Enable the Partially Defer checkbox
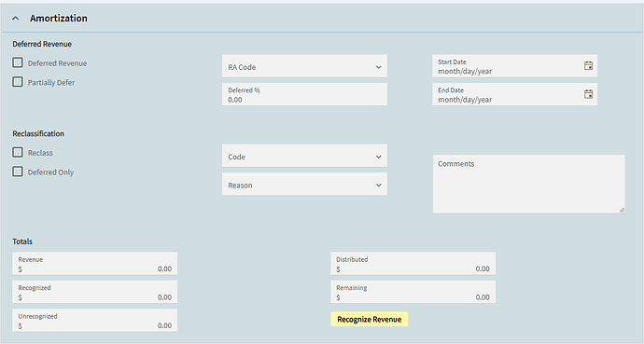The width and height of the screenshot is (644, 344). 17,82
